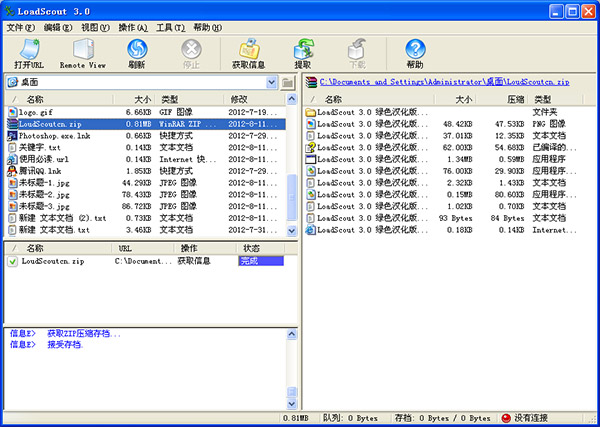Screen dimensions: 600x427
Task: Sort the file list by 大小 column
Action: pyautogui.click(x=134, y=99)
